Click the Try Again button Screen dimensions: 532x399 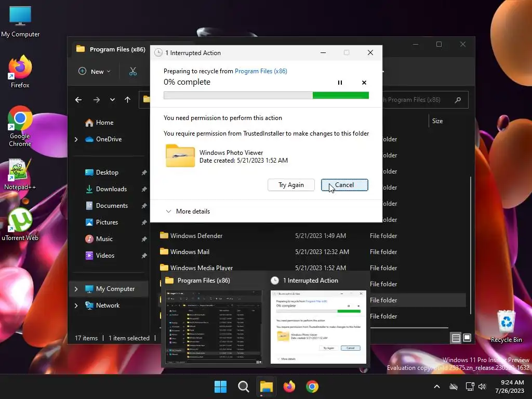tap(291, 185)
